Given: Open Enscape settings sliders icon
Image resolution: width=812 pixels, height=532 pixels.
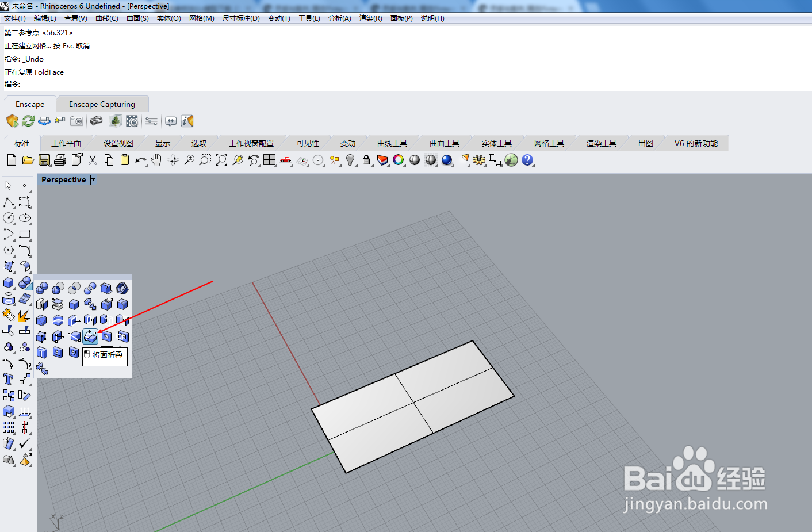Looking at the screenshot, I should (151, 121).
